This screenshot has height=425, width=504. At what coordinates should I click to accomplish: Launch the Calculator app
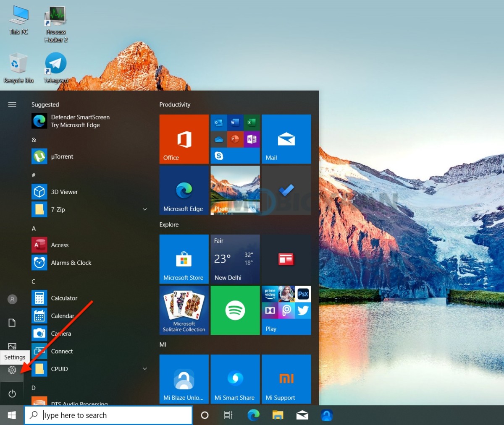click(64, 298)
